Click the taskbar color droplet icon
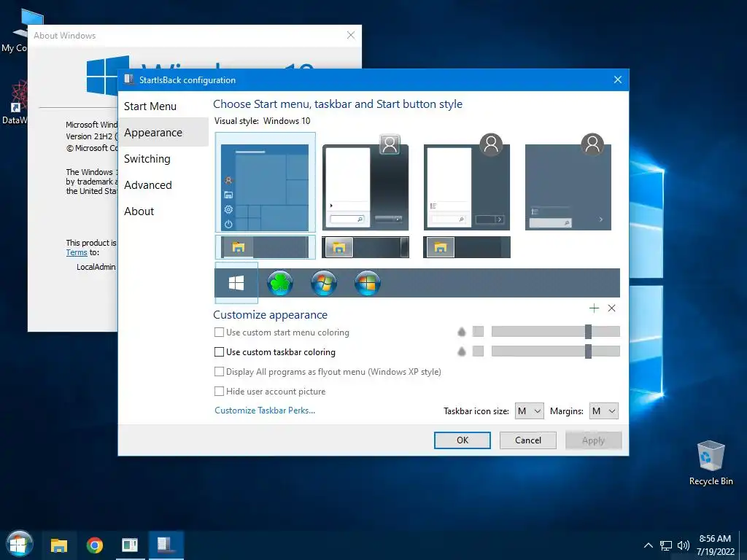747x560 pixels. [461, 351]
